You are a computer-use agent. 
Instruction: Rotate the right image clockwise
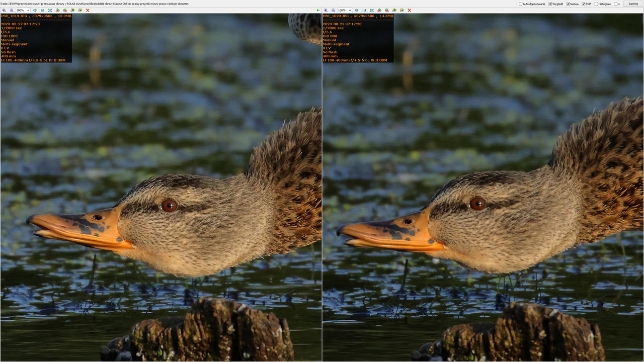[x=386, y=10]
